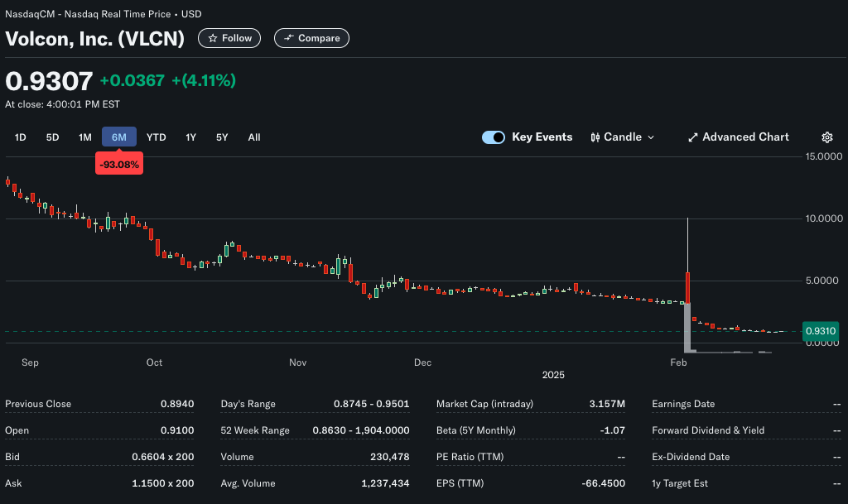Click the 0.9310 current price marker
Image resolution: width=848 pixels, height=504 pixels.
click(821, 330)
